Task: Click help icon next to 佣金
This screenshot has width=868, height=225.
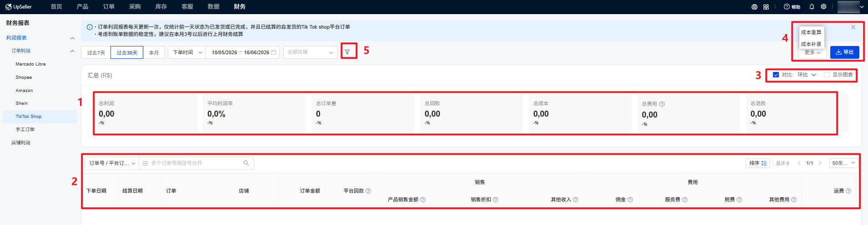Action: click(630, 199)
